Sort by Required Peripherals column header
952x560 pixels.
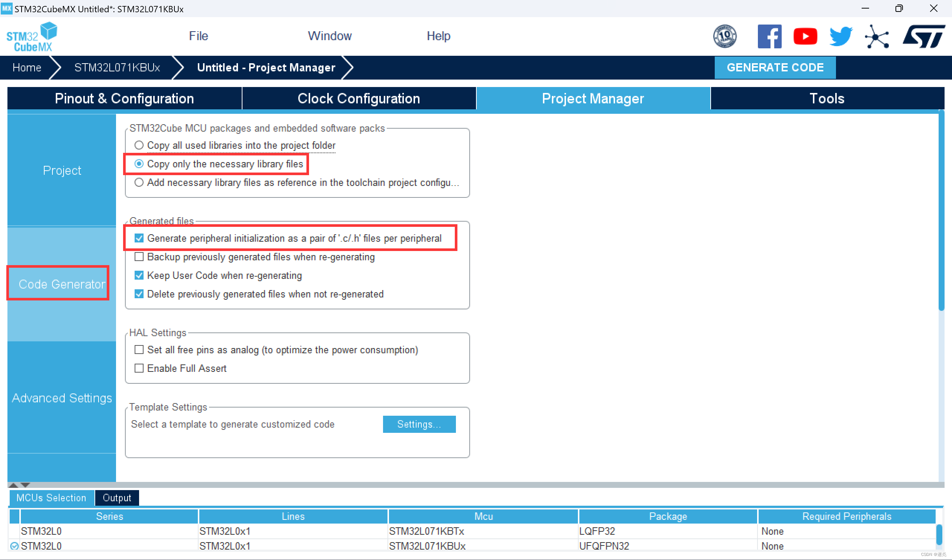847,516
